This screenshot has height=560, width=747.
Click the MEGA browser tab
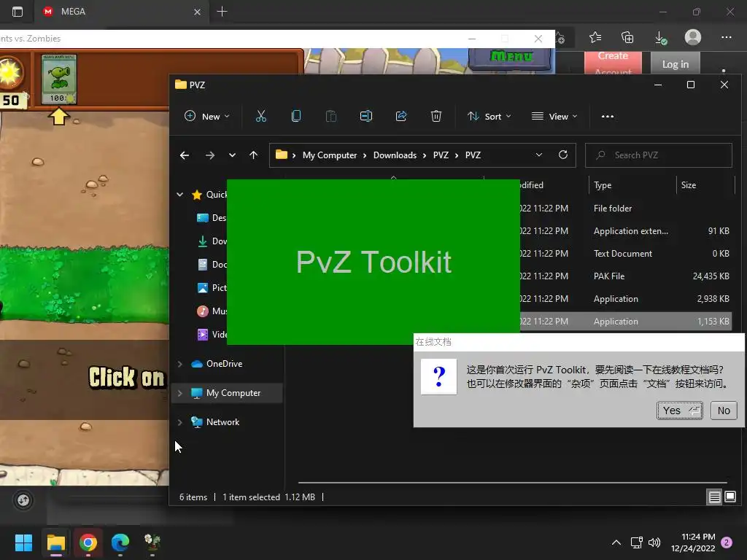pos(122,12)
